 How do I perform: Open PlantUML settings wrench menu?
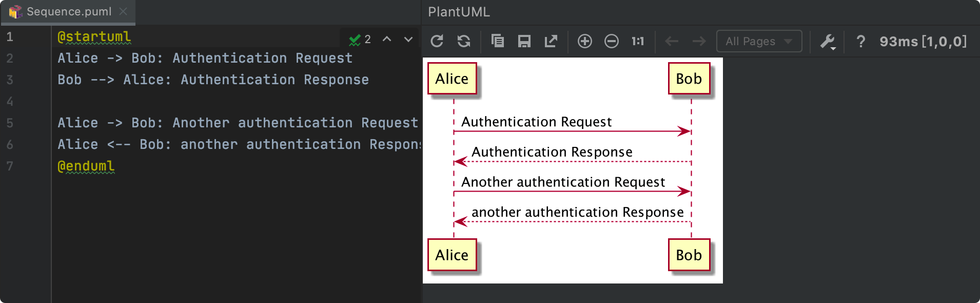(x=828, y=41)
